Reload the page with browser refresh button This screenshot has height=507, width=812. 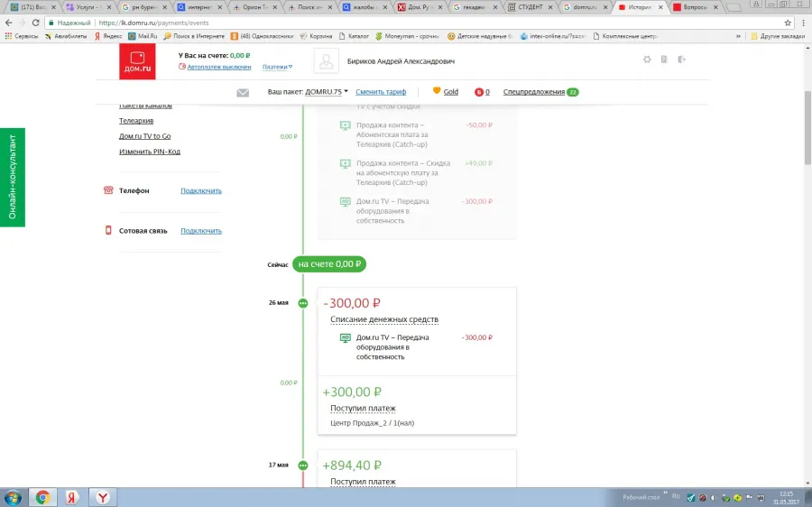36,23
